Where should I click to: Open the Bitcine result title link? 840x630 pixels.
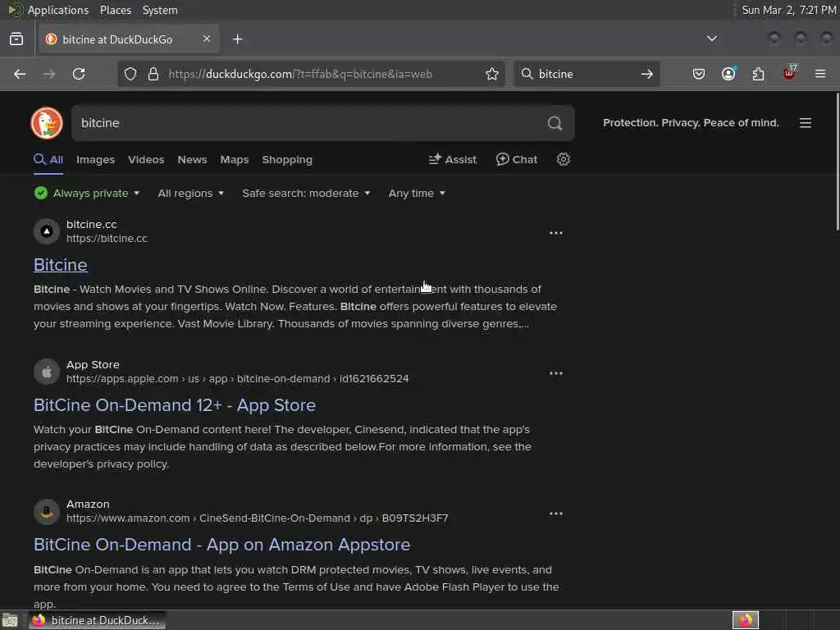(61, 265)
